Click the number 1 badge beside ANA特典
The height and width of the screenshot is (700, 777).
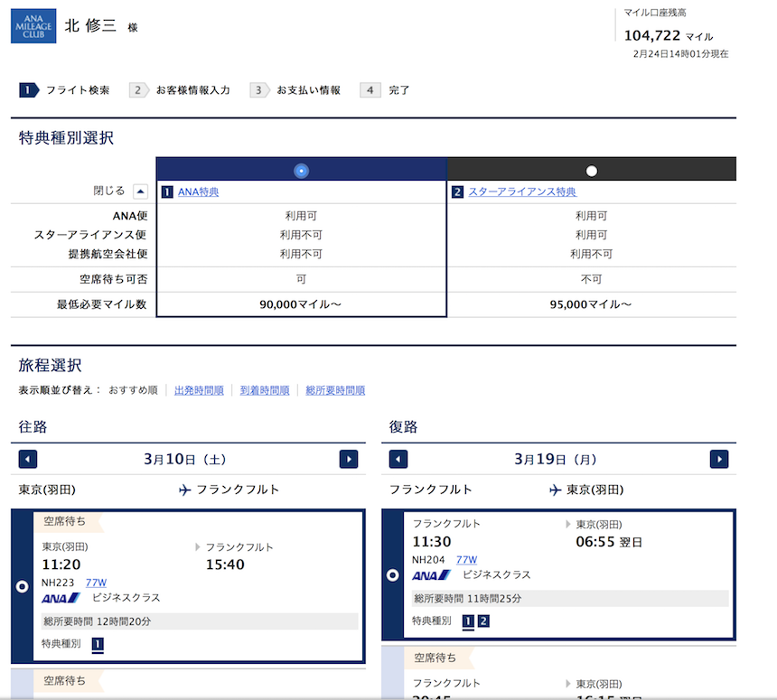pyautogui.click(x=167, y=191)
